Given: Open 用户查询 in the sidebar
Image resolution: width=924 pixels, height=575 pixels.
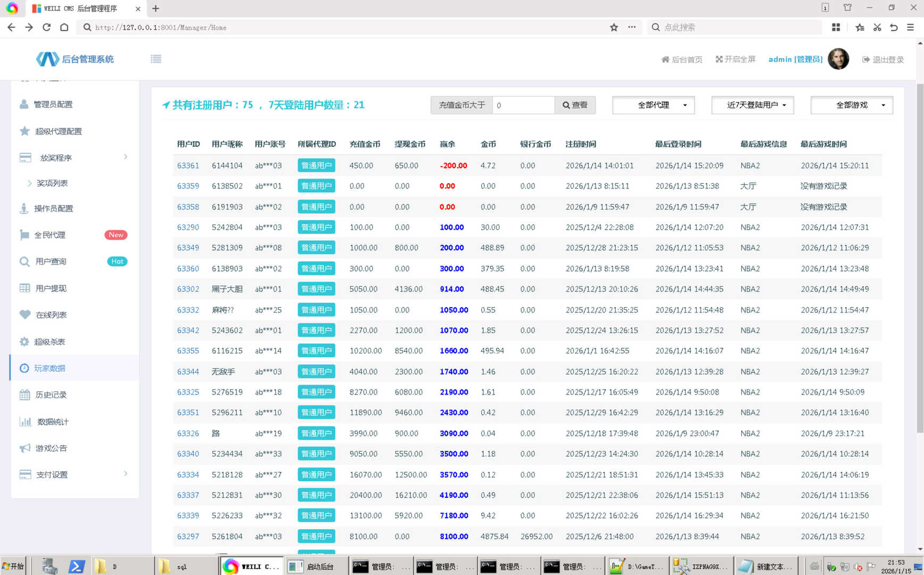Looking at the screenshot, I should pos(51,261).
